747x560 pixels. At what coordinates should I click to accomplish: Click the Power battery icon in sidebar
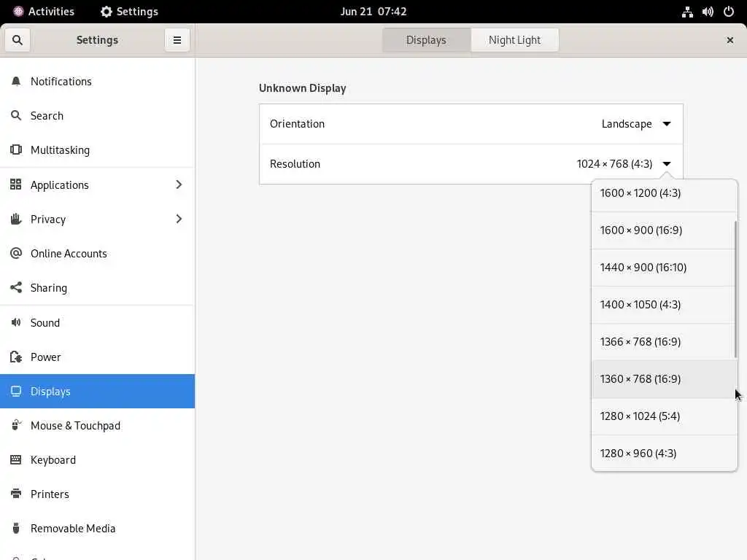click(x=16, y=357)
